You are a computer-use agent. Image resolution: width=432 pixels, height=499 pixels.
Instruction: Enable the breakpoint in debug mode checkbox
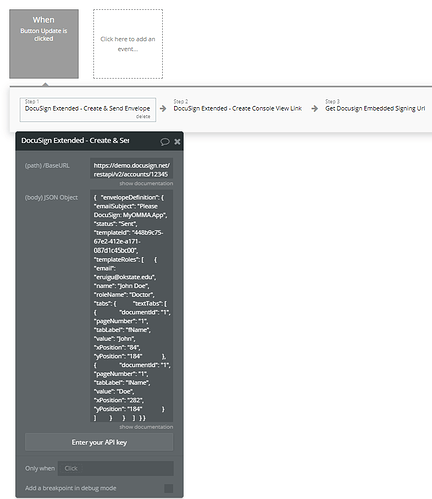(x=169, y=489)
